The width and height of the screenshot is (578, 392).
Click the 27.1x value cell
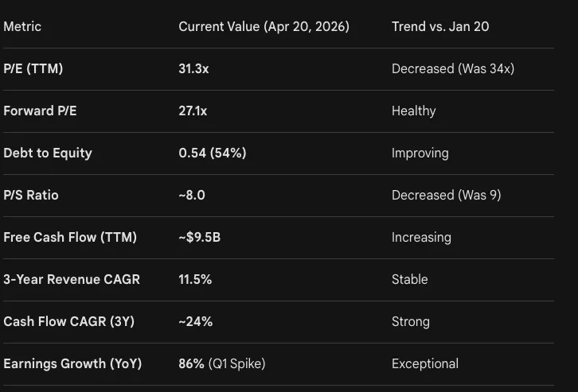click(x=193, y=111)
